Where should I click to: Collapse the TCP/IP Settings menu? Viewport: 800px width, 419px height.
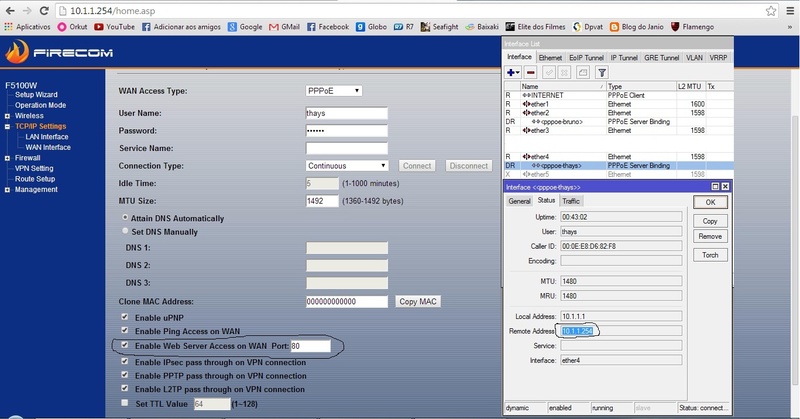coord(7,127)
